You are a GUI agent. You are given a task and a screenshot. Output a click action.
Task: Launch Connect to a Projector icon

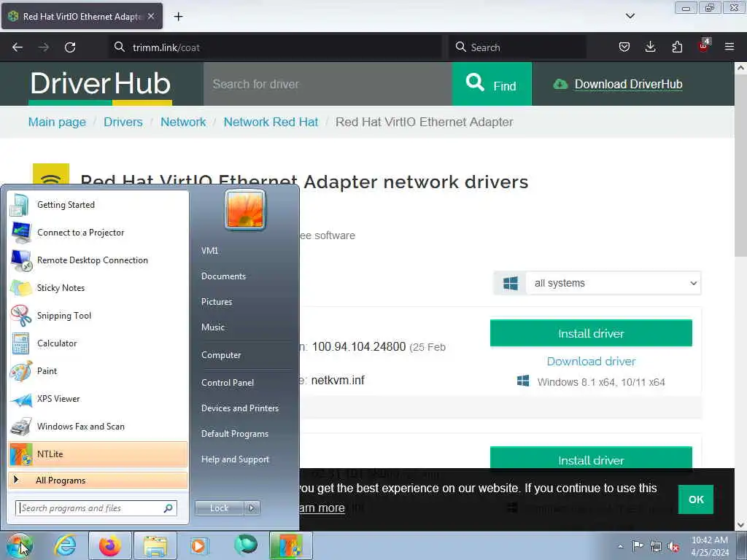[20, 233]
